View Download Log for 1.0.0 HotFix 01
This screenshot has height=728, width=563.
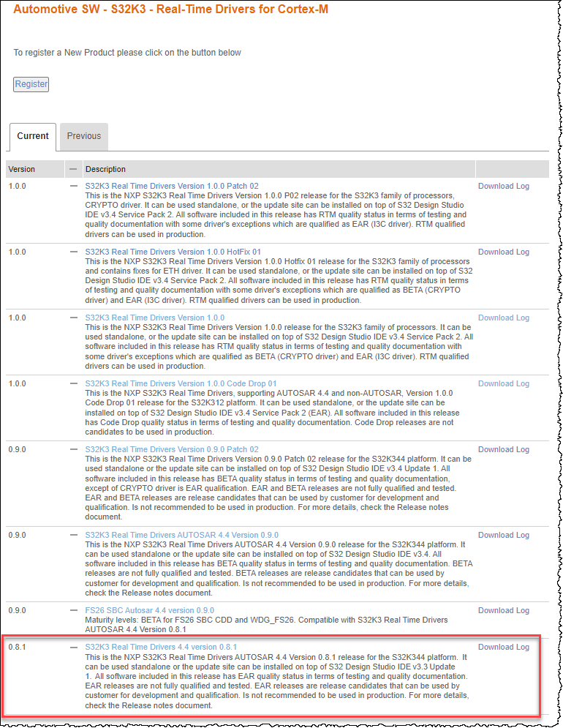coord(504,252)
